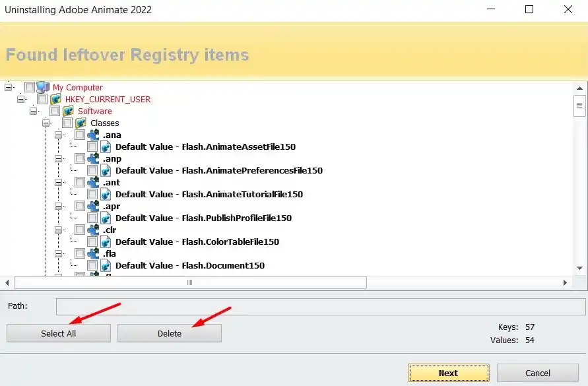Viewport: 588px width, 386px height.
Task: Collapse the HKEY_CURRENT_USER node
Action: (x=21, y=99)
